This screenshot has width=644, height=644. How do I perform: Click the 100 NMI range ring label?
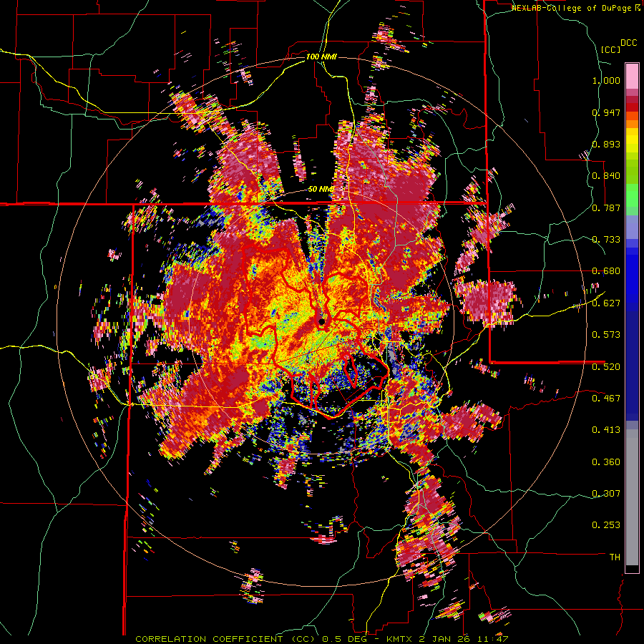point(321,57)
